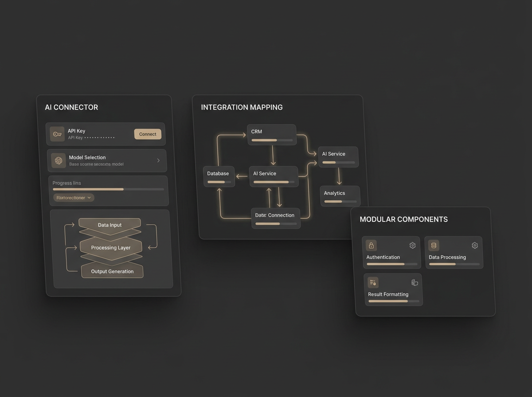Click the Authentication lock icon
This screenshot has height=397, width=532.
[x=371, y=245]
